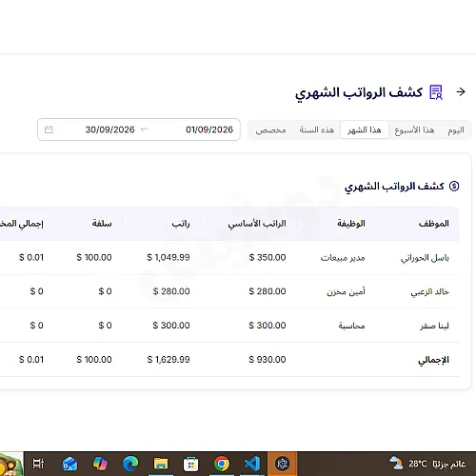Open Microsoft Copilot from the taskbar

(x=100, y=464)
